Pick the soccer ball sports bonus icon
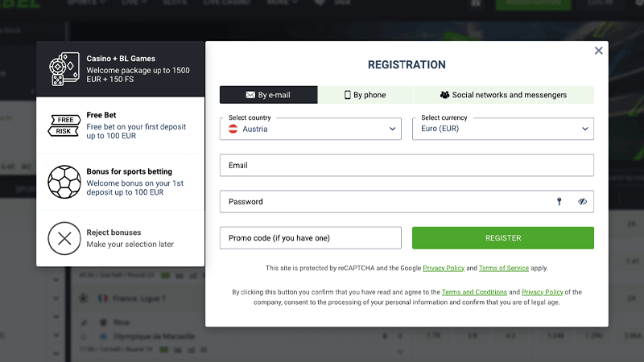The image size is (644, 362). [x=64, y=182]
